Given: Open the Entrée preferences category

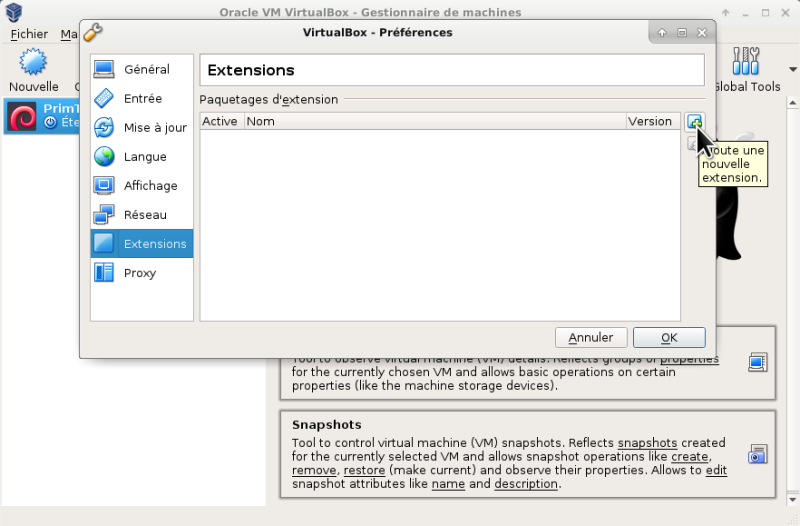Looking at the screenshot, I should click(x=142, y=98).
